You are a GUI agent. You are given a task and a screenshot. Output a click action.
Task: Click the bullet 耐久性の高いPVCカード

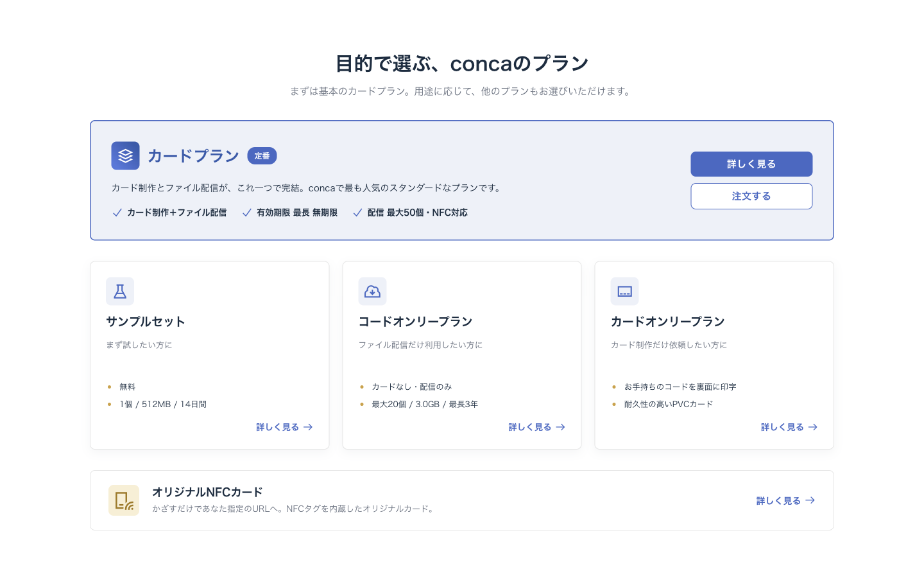[x=669, y=404]
